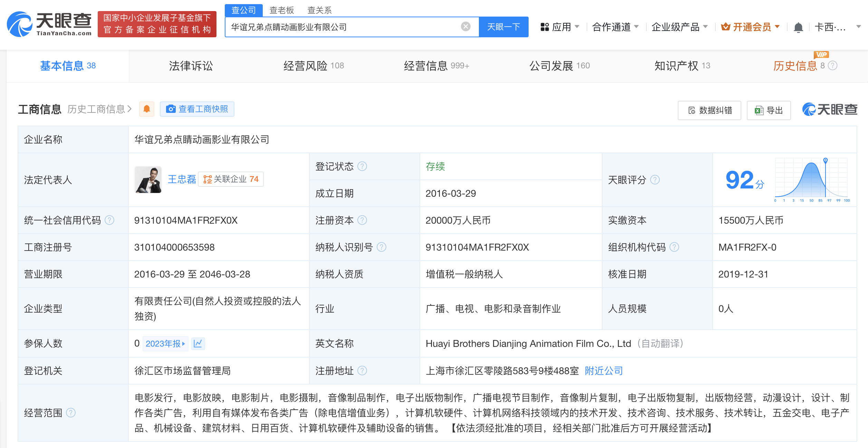Click the 天眼一下 search button
Image resolution: width=868 pixels, height=448 pixels.
[503, 27]
